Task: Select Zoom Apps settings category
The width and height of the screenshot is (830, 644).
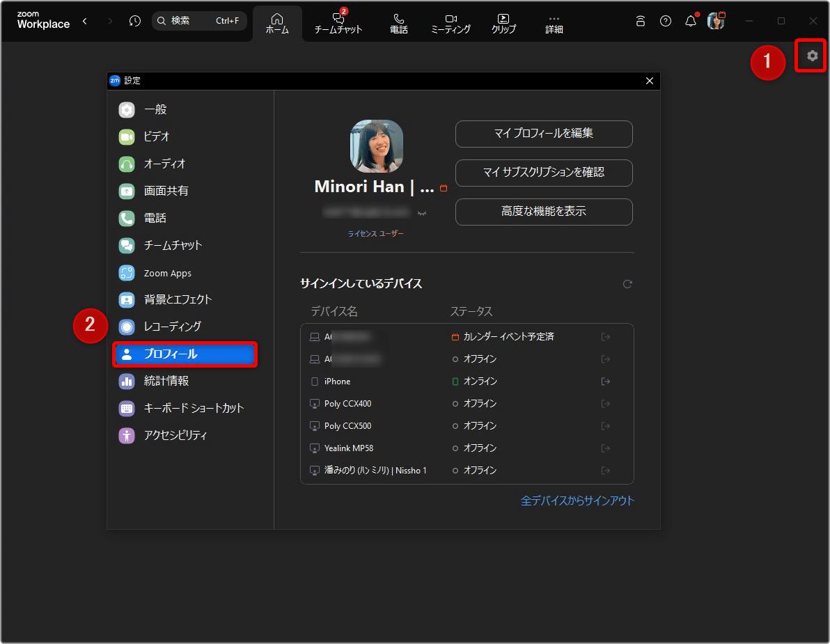Action: [x=185, y=272]
